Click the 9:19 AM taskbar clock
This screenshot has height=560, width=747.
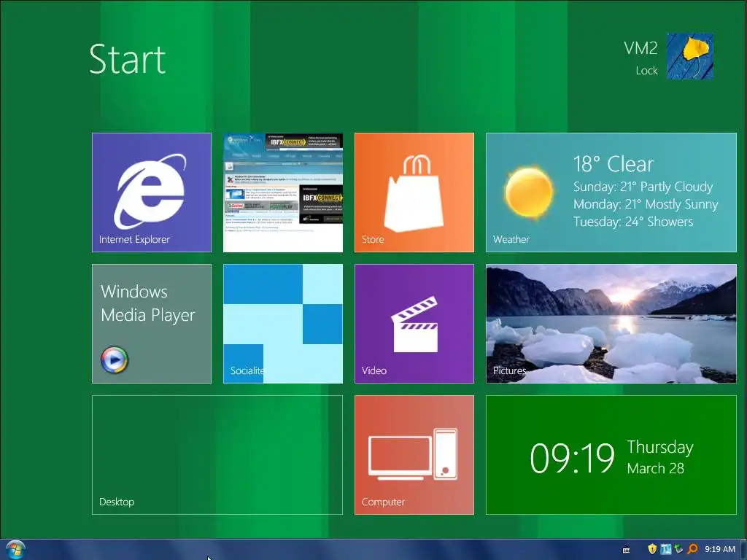720,549
